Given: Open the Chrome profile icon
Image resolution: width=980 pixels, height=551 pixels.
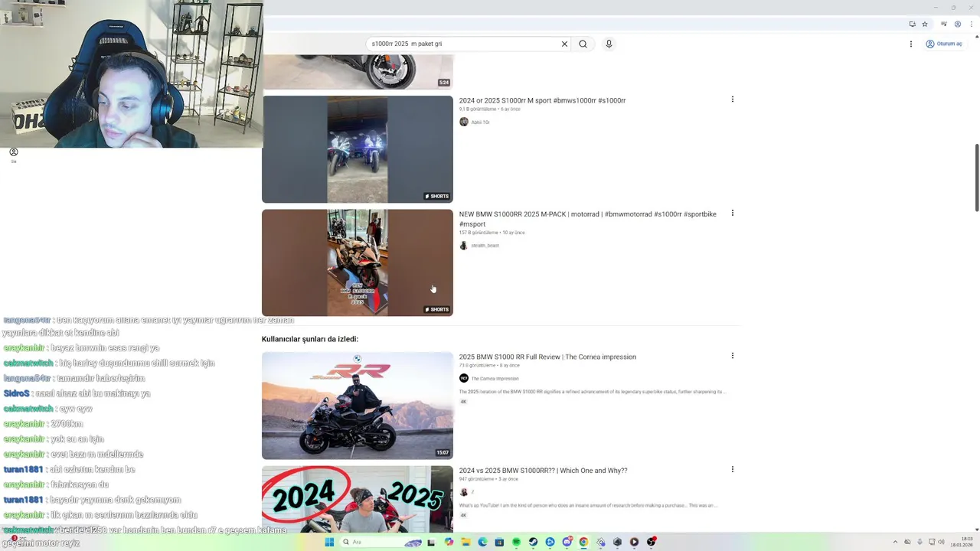Looking at the screenshot, I should coord(957,24).
